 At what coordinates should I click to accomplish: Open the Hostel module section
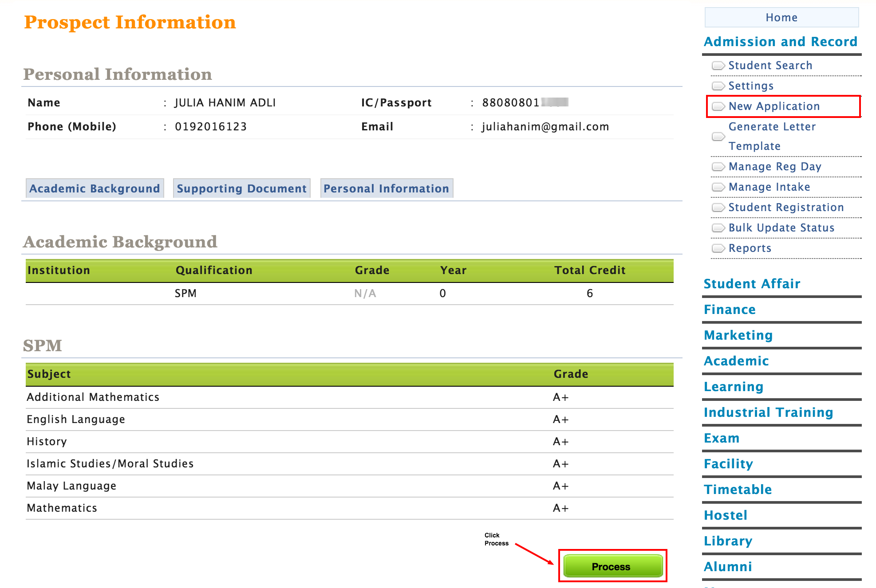(726, 515)
